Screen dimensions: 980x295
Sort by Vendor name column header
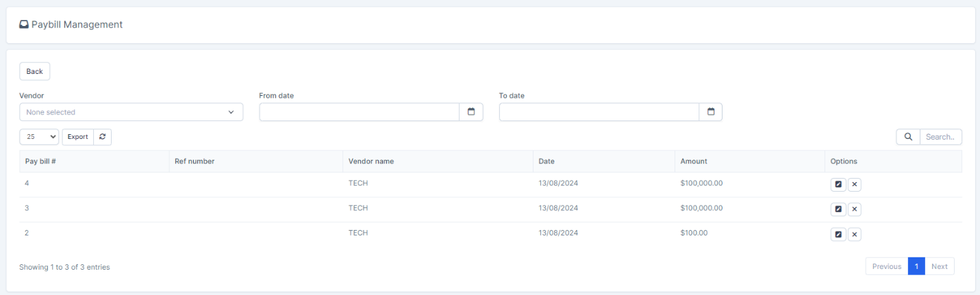(x=438, y=162)
